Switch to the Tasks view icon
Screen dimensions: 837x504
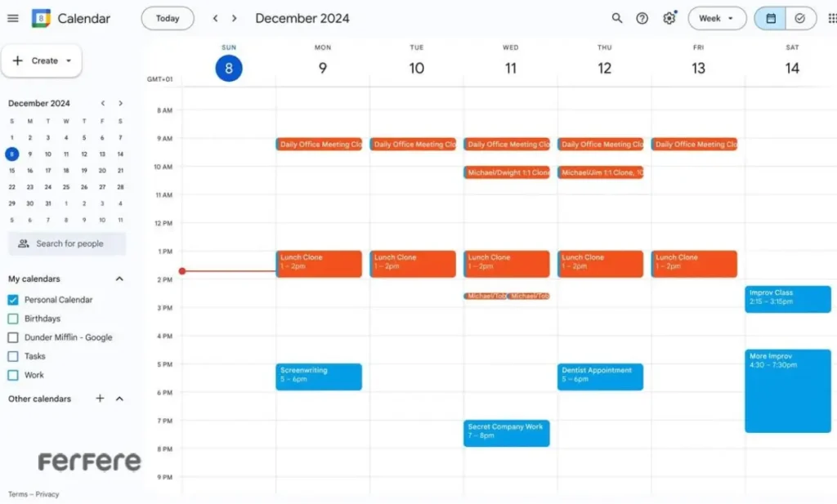click(x=800, y=18)
